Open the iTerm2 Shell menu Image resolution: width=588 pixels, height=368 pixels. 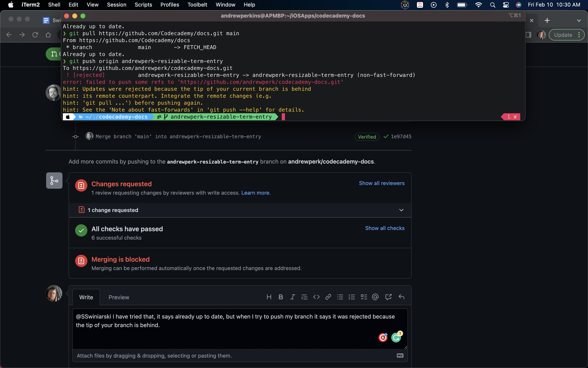coord(54,5)
